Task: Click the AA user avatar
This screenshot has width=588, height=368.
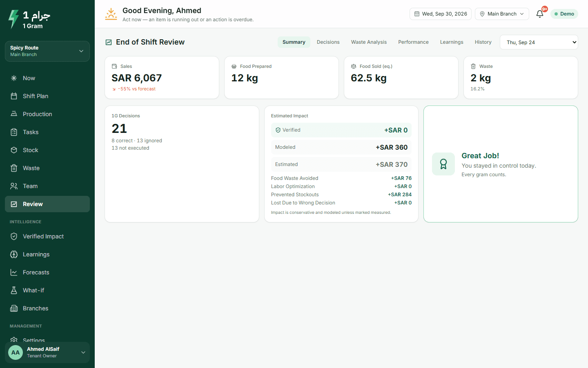Action: 16,352
